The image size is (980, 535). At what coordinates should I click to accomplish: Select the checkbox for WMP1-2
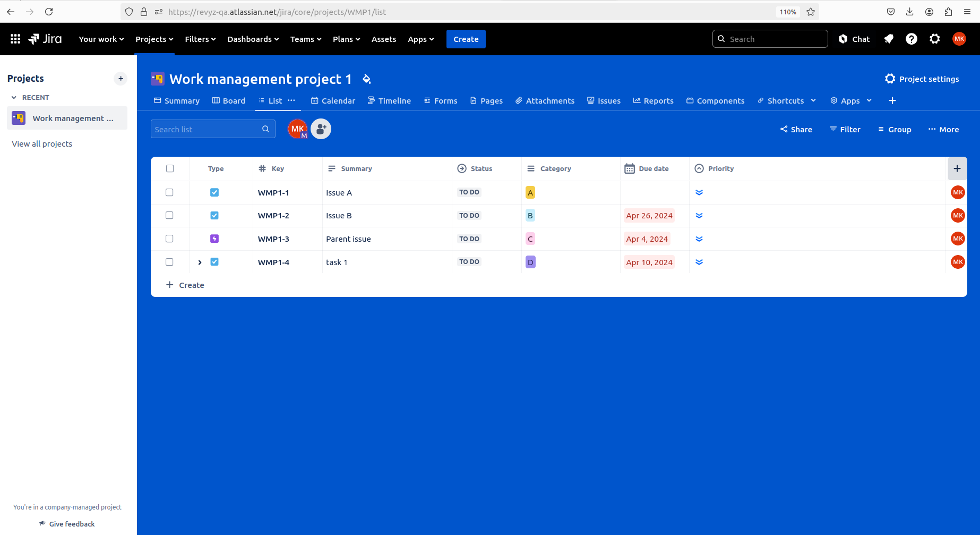pyautogui.click(x=169, y=215)
